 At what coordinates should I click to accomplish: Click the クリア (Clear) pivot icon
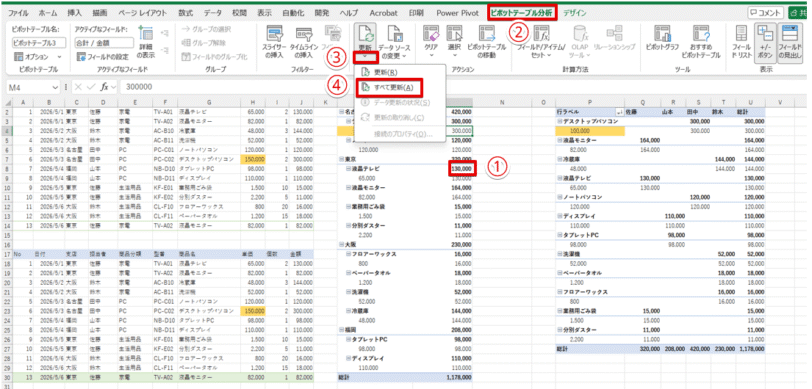coord(431,33)
